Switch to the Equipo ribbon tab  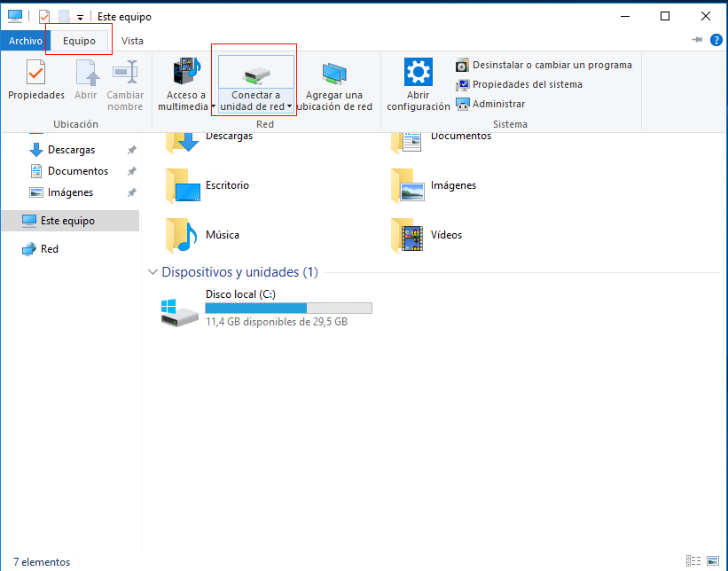tap(79, 41)
